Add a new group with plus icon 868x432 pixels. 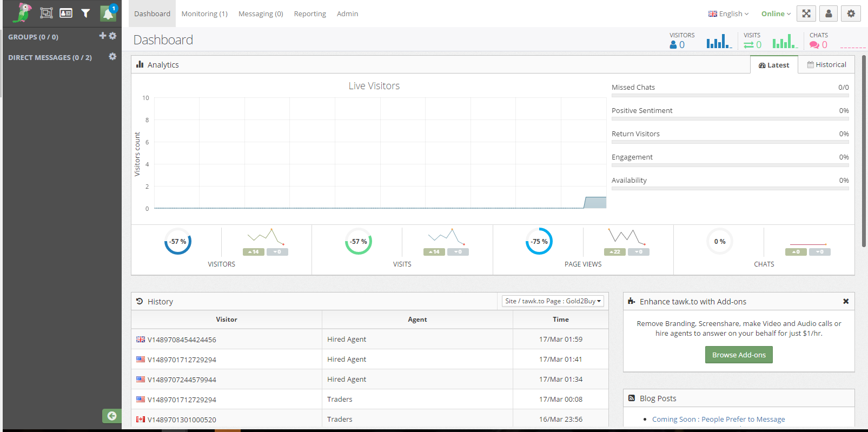103,36
